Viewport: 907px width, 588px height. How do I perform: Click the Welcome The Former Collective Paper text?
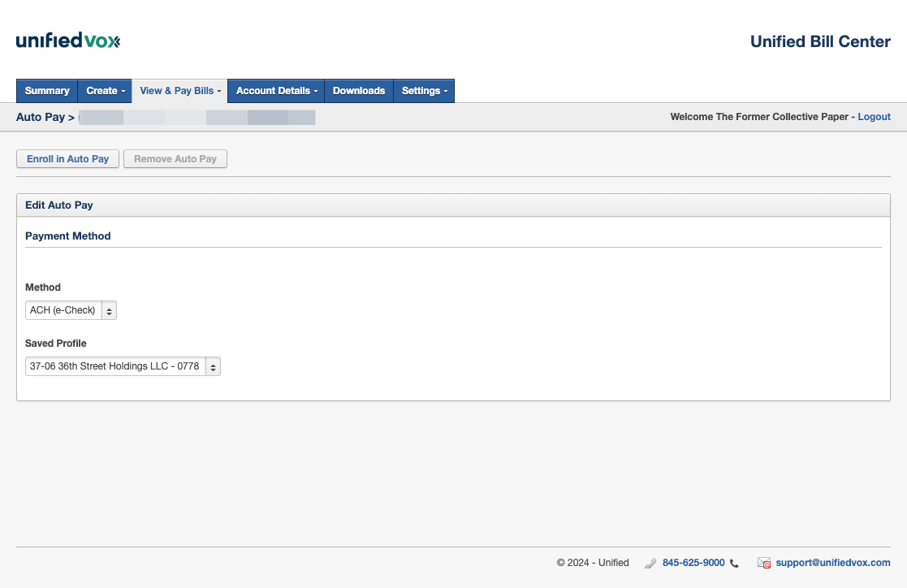[759, 116]
